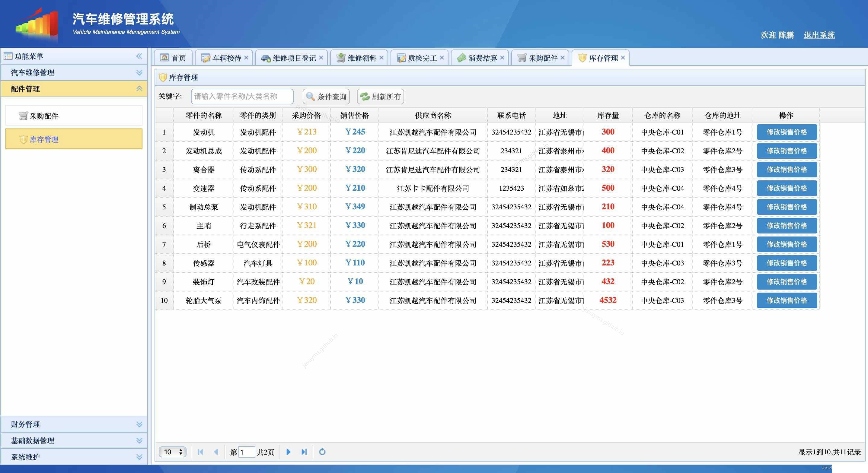Click the refresh icon on 刷新所有
Viewport: 868px width, 473px height.
point(364,97)
